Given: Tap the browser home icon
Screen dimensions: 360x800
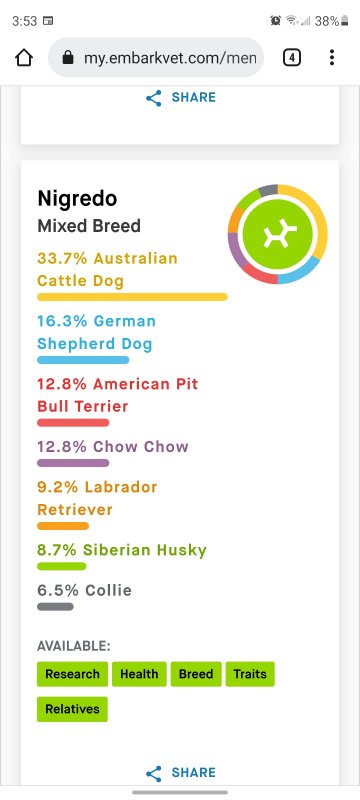Looking at the screenshot, I should point(24,58).
